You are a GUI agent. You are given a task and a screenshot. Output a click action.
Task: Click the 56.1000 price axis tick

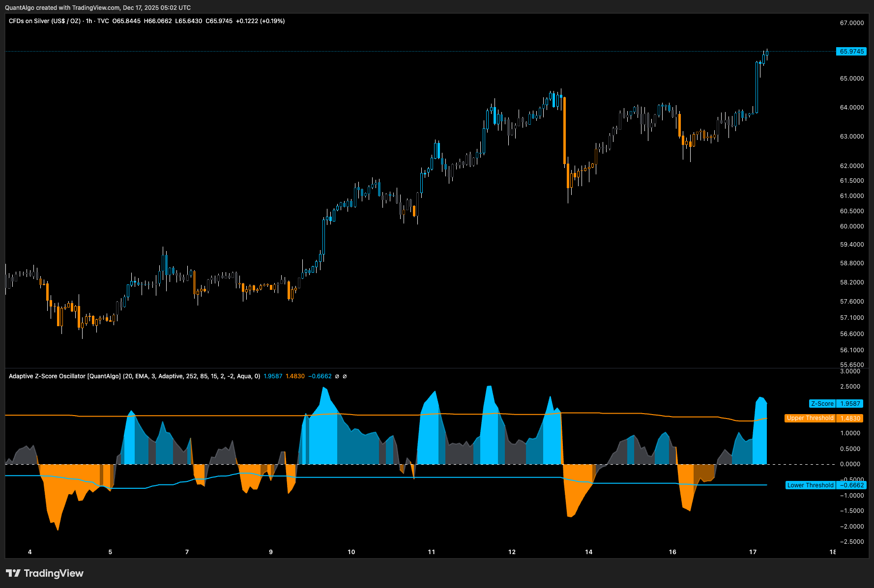point(851,350)
